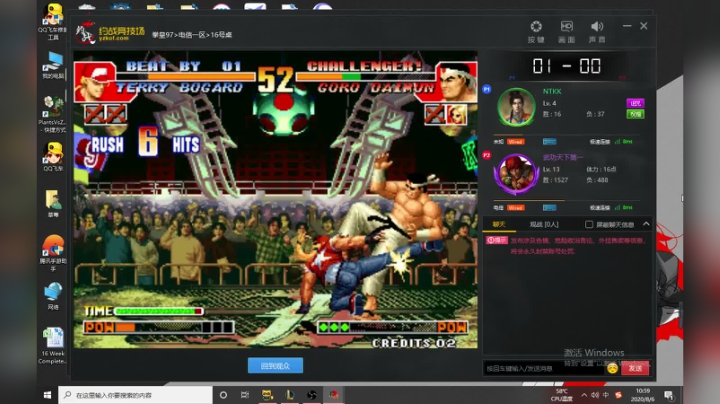
Task: Click the red 发送 send button
Action: coord(635,368)
